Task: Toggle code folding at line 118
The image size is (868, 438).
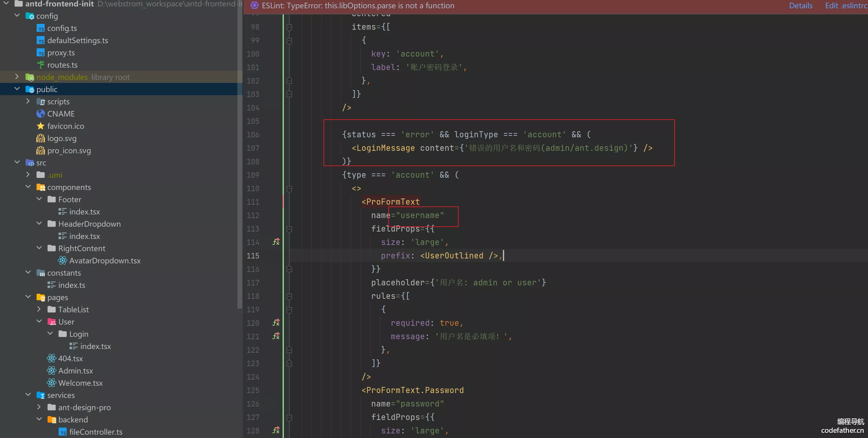Action: pos(289,296)
